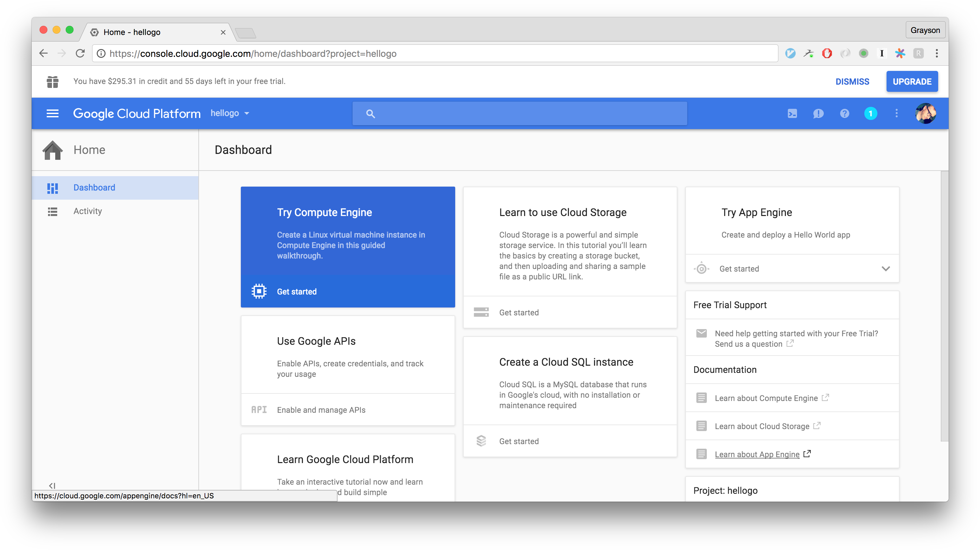
Task: Click Get started under Try Compute Engine
Action: tap(296, 292)
